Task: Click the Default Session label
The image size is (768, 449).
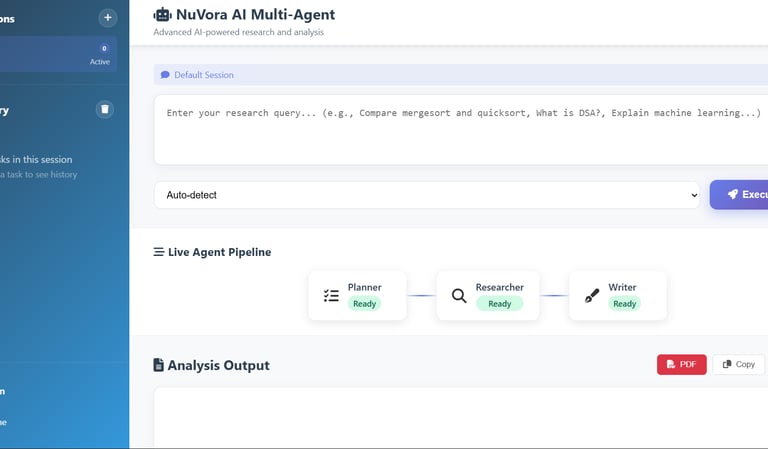Action: (x=204, y=75)
